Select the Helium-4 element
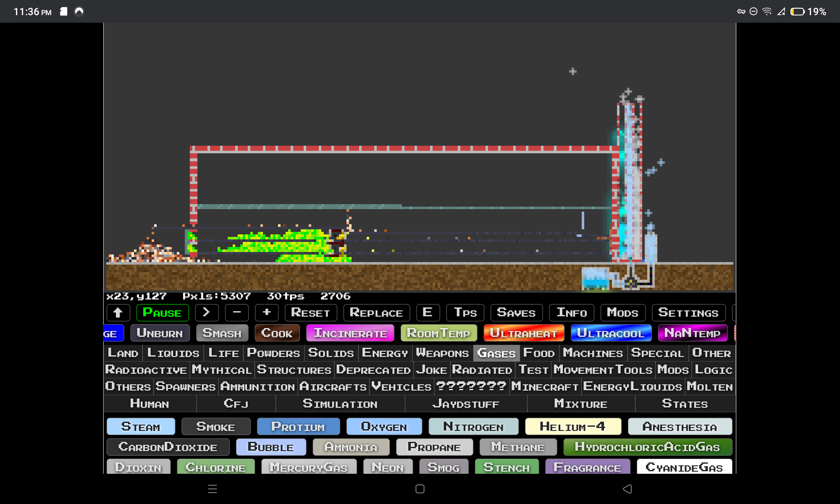840x504 pixels. pyautogui.click(x=574, y=426)
